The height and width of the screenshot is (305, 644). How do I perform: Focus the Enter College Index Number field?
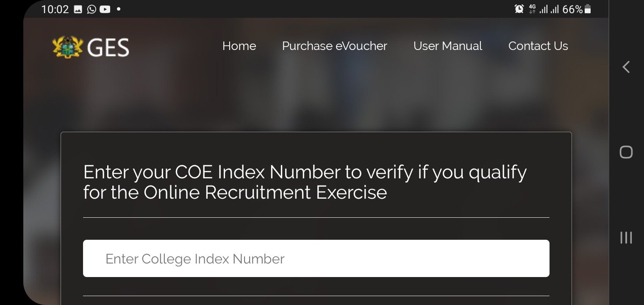coord(316,258)
